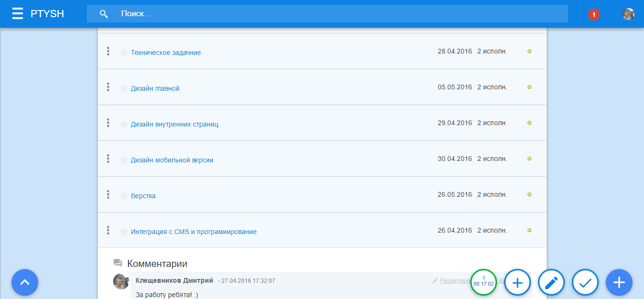Image resolution: width=644 pixels, height=299 pixels.
Task: Click the Комментарии section heading
Action: [157, 263]
